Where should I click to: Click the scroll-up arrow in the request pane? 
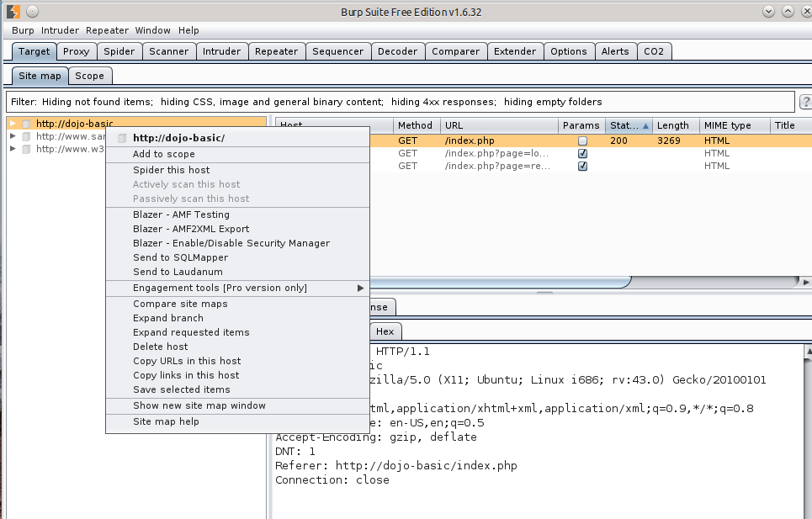tap(806, 349)
